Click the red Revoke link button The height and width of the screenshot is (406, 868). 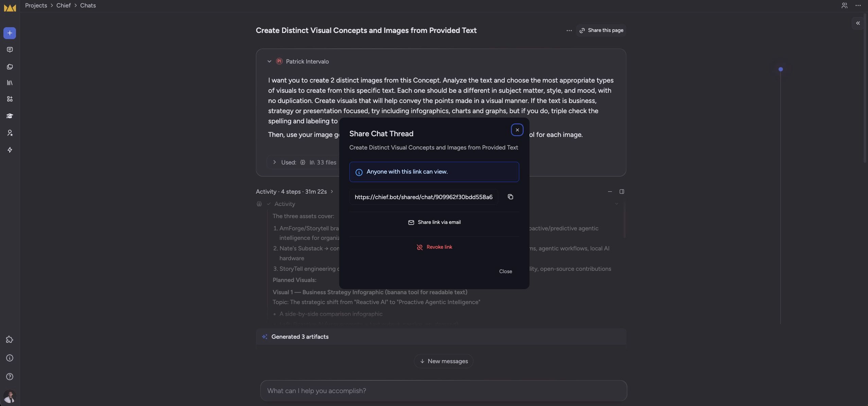pos(434,247)
